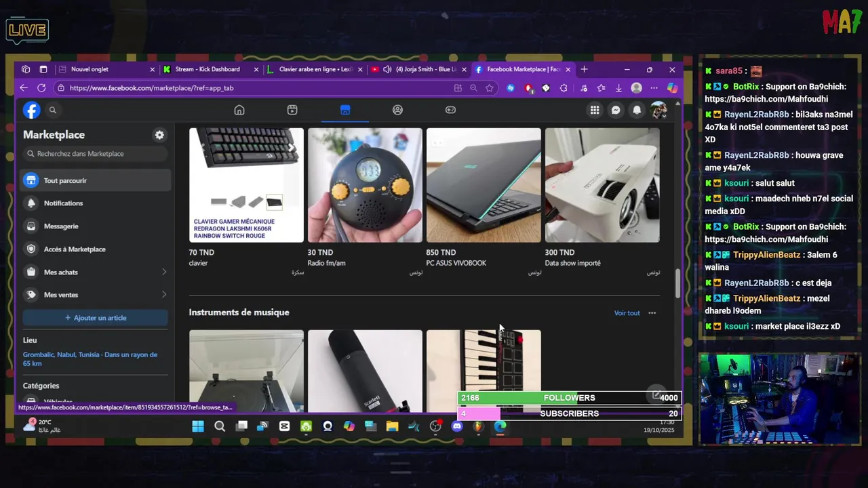Open the 30 TND Radio fm/am listing
The height and width of the screenshot is (488, 868).
click(x=365, y=185)
